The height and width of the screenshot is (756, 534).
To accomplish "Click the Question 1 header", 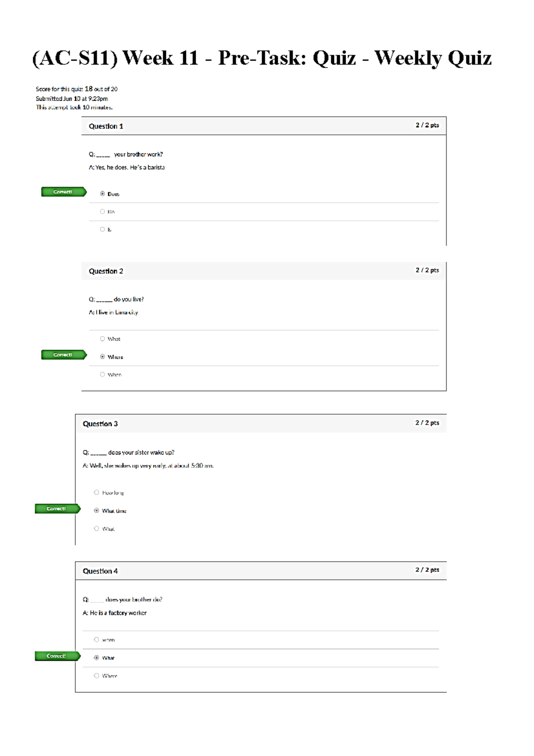I will pos(106,126).
